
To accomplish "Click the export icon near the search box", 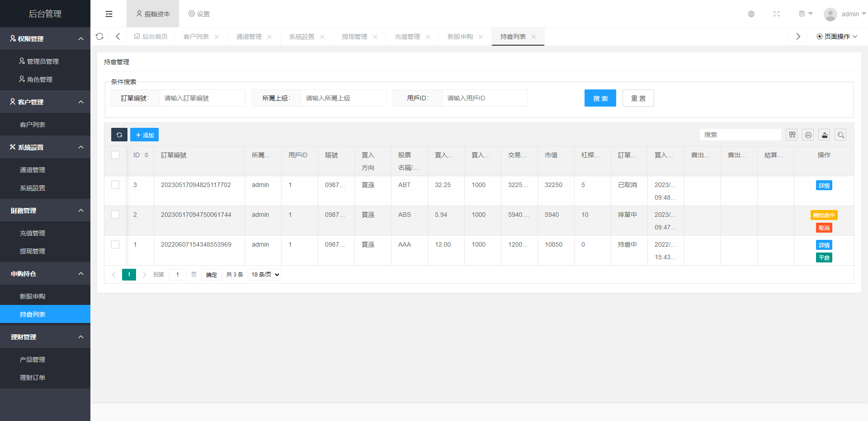I will point(824,135).
